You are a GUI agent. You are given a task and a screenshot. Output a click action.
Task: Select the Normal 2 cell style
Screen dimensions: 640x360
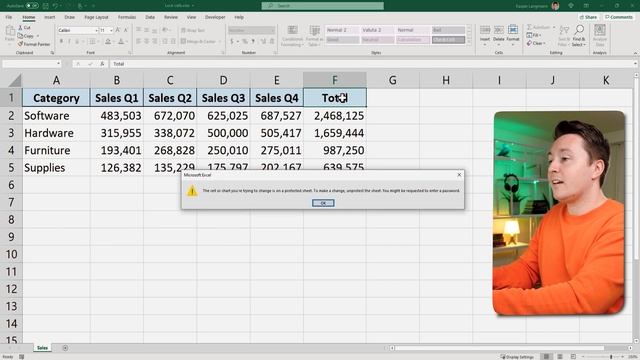click(x=342, y=30)
